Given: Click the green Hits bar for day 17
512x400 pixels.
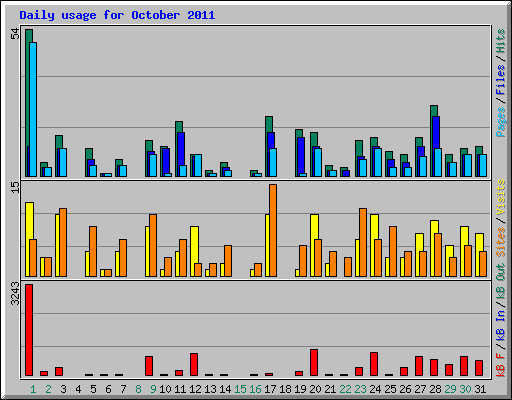Looking at the screenshot, I should [x=269, y=124].
